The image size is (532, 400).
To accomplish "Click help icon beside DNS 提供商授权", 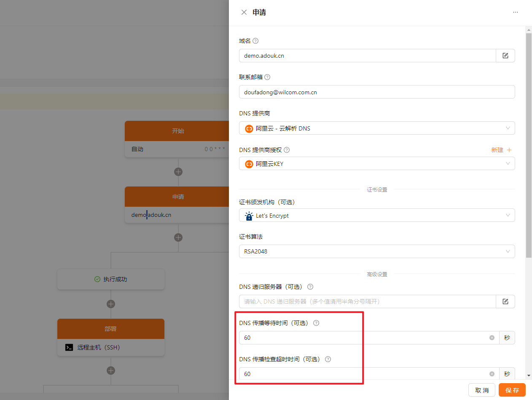I will pos(287,150).
